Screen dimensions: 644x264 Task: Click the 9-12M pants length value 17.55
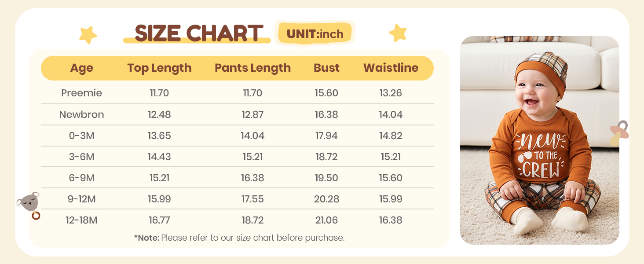(x=252, y=199)
